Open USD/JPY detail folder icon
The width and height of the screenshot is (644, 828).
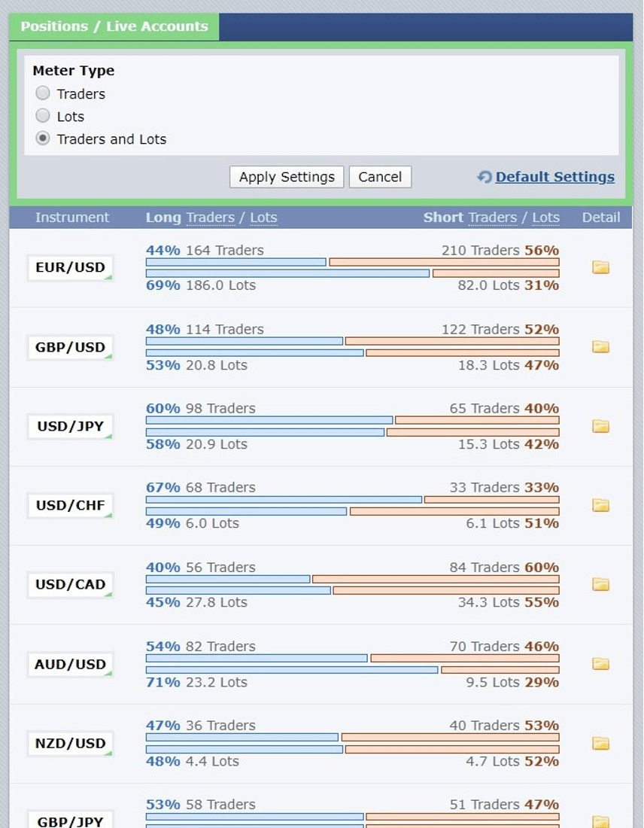[x=600, y=426]
